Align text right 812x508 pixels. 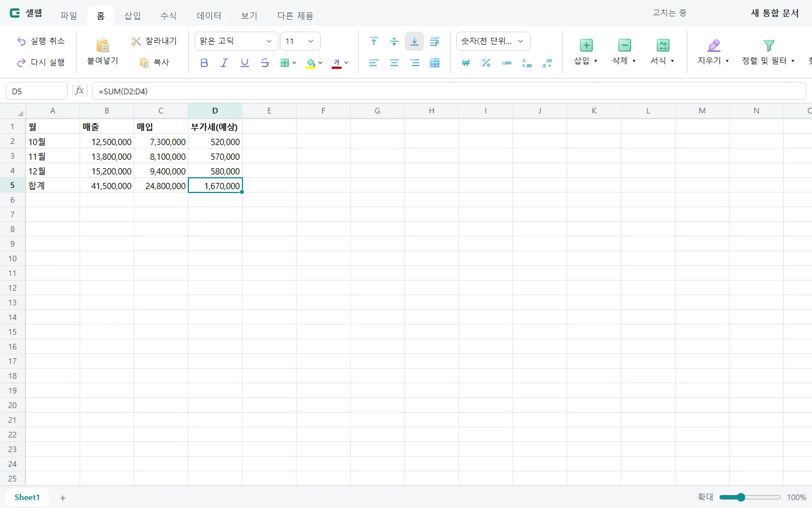414,63
